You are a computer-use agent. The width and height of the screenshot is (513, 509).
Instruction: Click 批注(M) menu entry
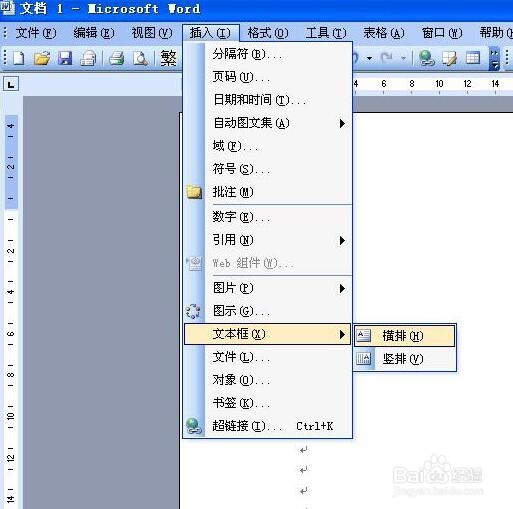(x=268, y=192)
